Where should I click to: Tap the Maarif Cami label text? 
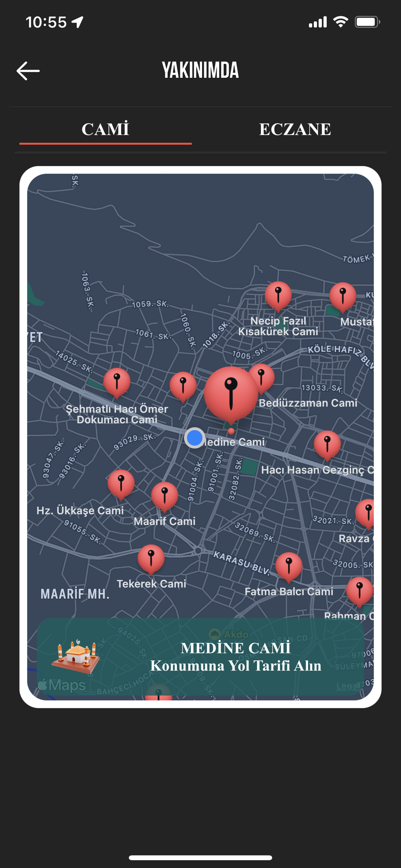(x=164, y=521)
